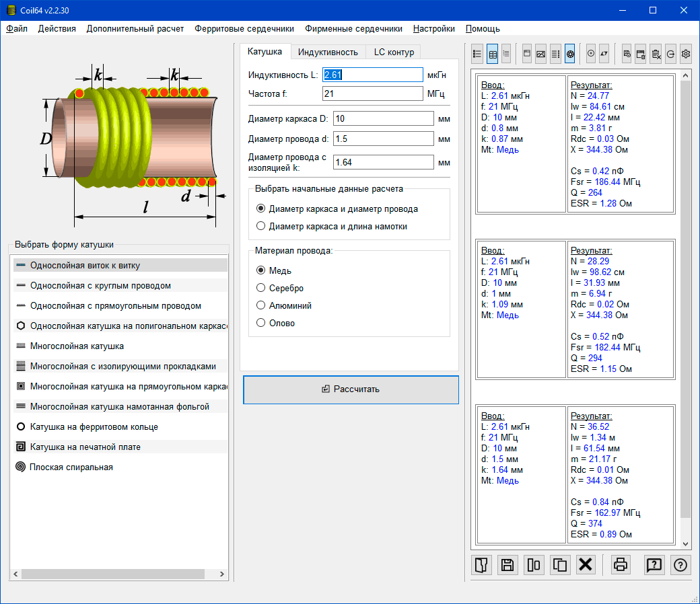Open the Файл menu
The height and width of the screenshot is (604, 700).
pos(17,28)
